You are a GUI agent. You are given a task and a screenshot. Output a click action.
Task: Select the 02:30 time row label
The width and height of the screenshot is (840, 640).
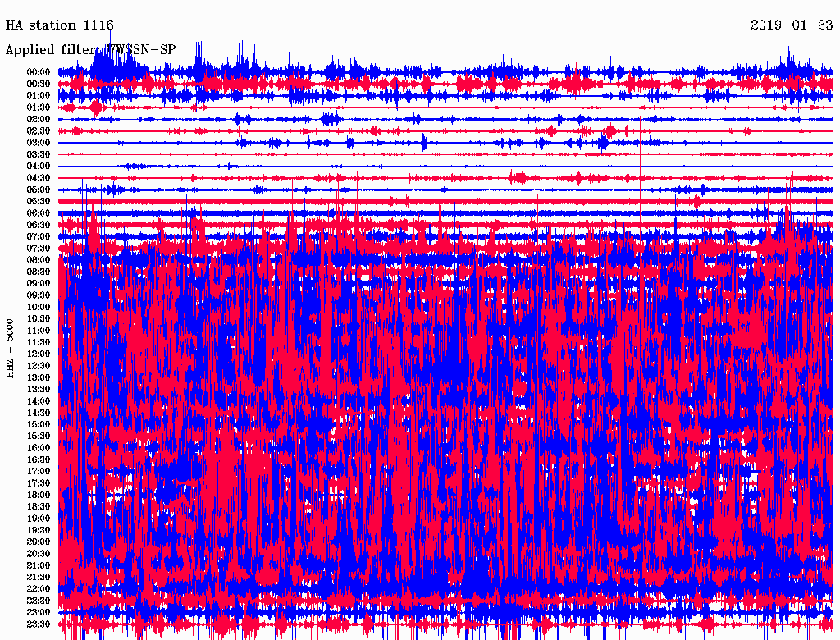point(39,131)
